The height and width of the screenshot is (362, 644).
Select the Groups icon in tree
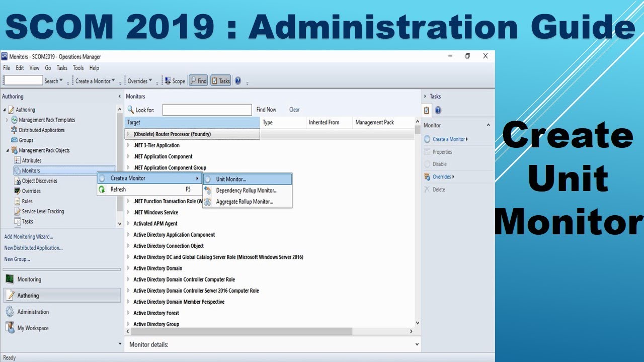15,140
